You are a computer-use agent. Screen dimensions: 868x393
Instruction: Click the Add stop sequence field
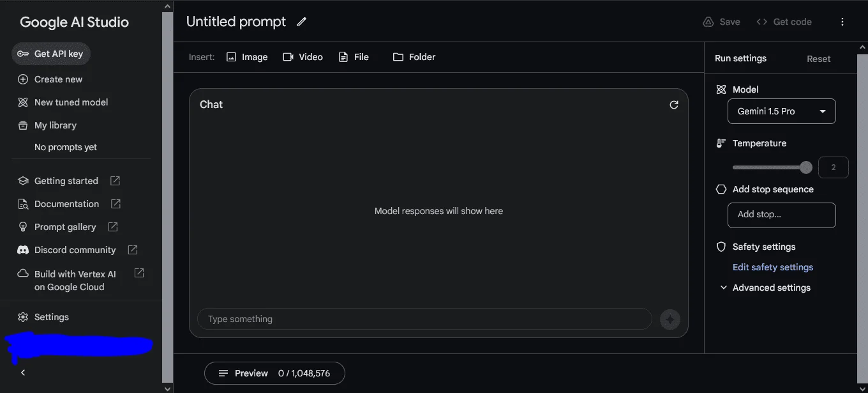[782, 215]
